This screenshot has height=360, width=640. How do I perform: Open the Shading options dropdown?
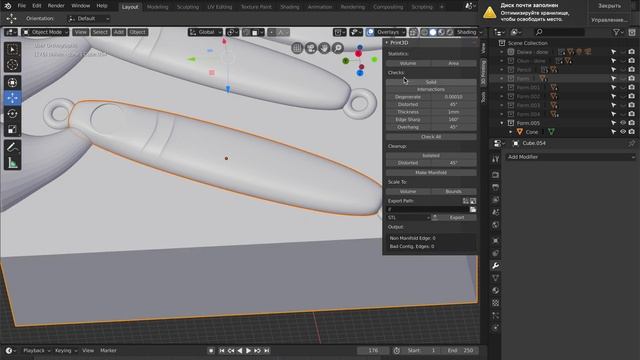(x=469, y=32)
